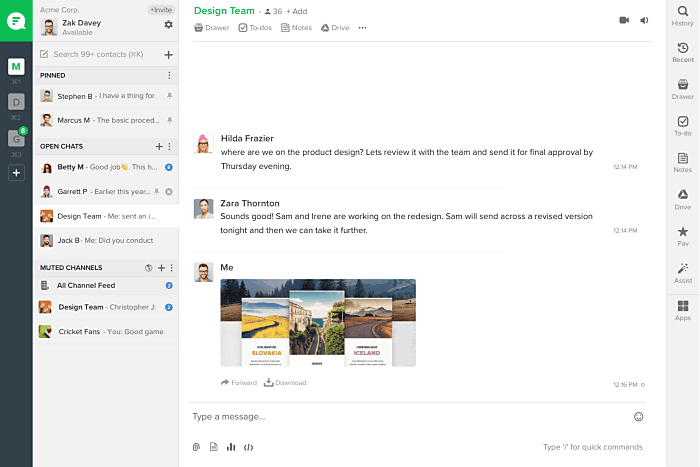Image resolution: width=700 pixels, height=467 pixels.
Task: Attach a file with the paperclip icon
Action: click(x=196, y=447)
